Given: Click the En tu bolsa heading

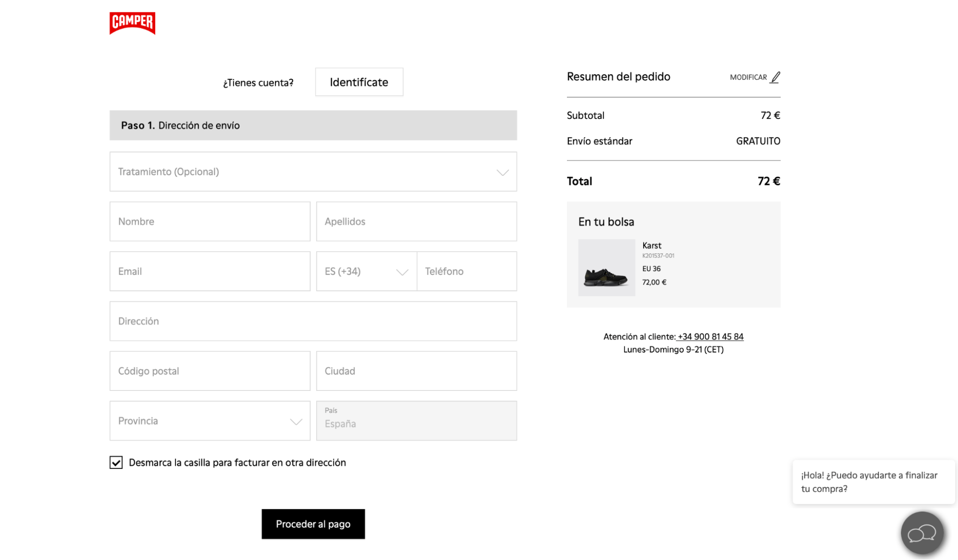Looking at the screenshot, I should (x=606, y=222).
